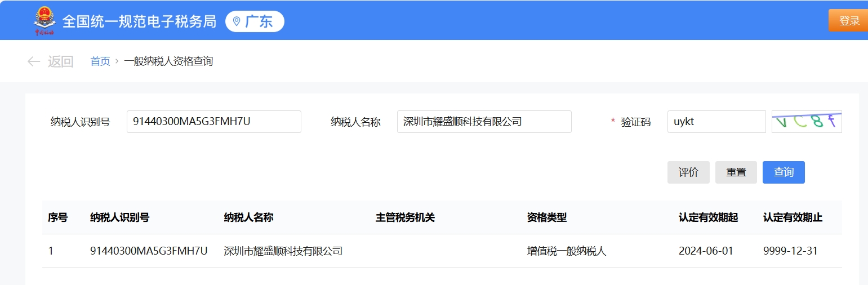The height and width of the screenshot is (285, 868).
Task: Select the 一般纳税人资格查询 breadcrumb item
Action: 168,61
